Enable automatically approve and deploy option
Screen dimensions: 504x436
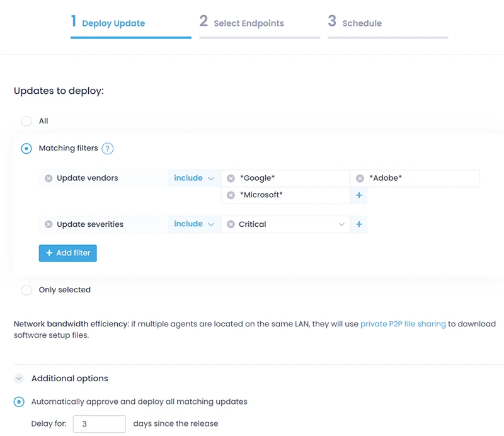coord(19,401)
